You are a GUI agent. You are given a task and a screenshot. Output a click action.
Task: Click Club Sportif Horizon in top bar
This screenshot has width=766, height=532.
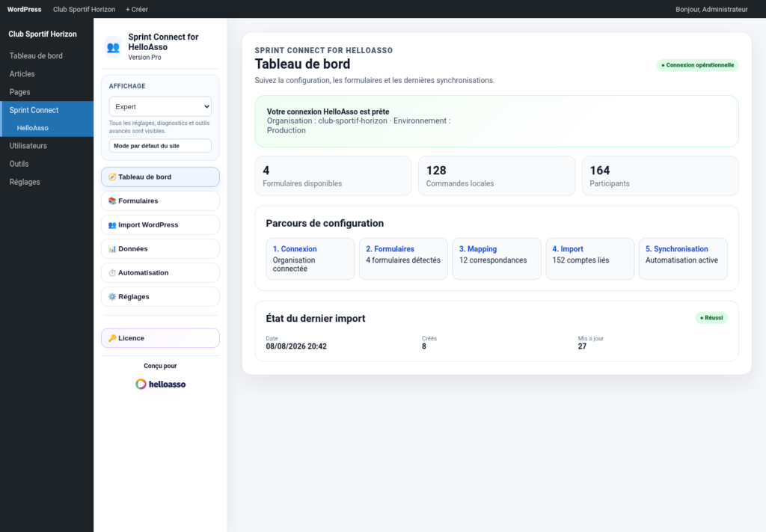point(84,9)
